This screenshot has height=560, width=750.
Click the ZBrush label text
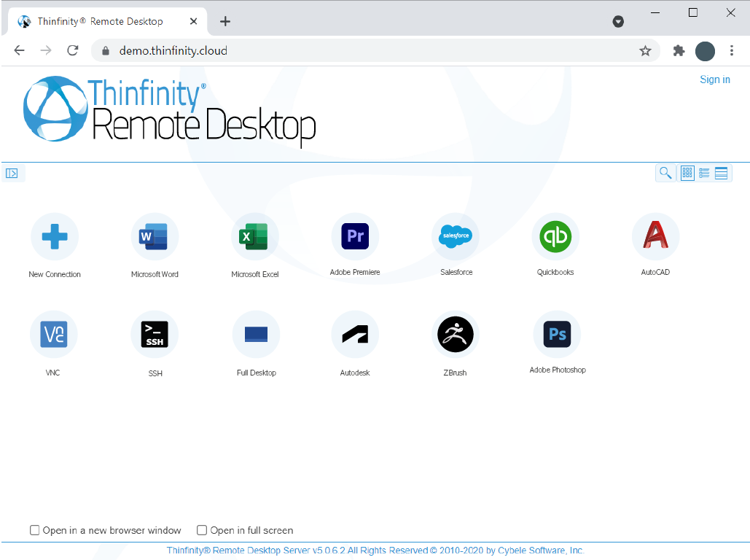(x=455, y=373)
